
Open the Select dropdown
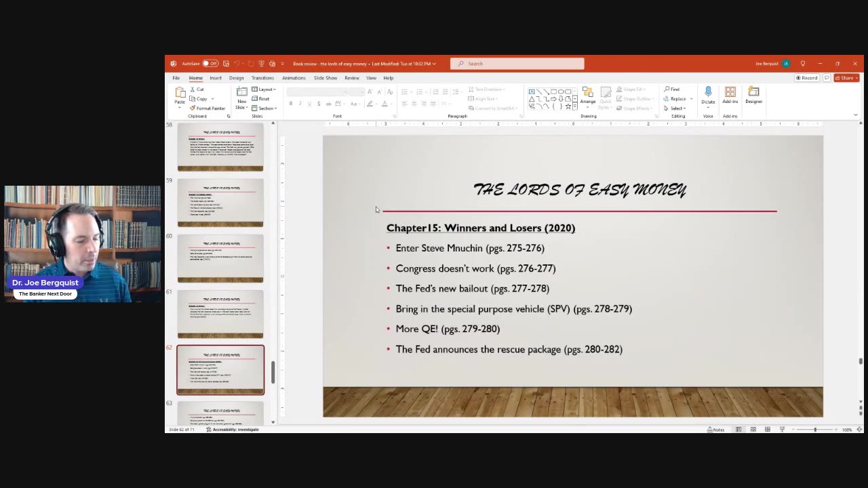tap(675, 108)
